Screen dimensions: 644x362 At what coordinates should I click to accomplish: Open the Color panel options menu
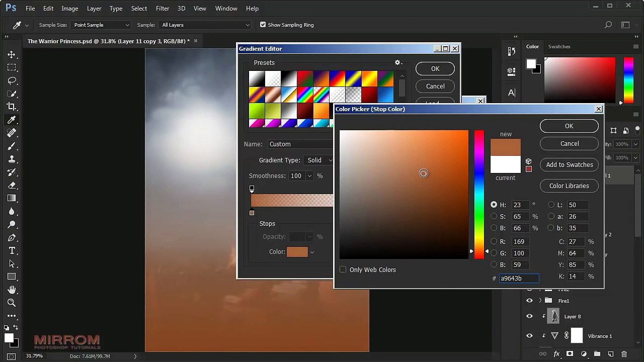tap(636, 46)
